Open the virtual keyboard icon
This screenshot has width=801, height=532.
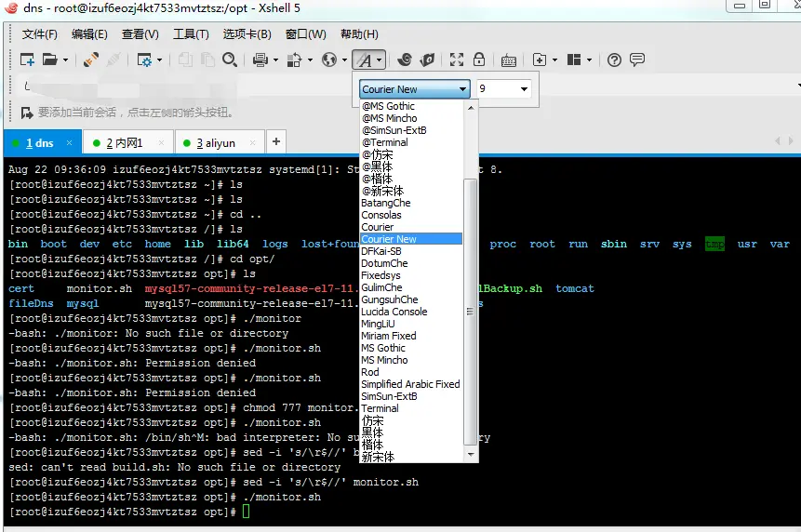click(508, 60)
